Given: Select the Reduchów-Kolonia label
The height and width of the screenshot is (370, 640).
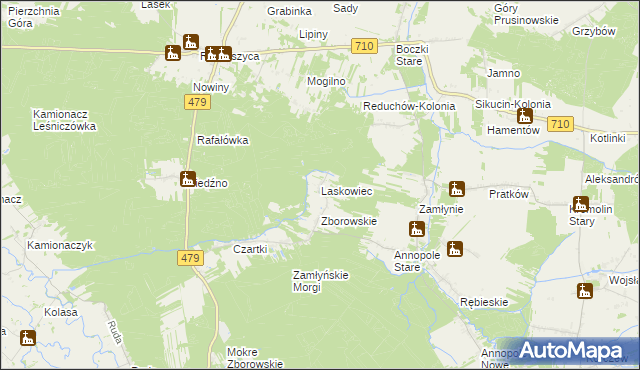Looking at the screenshot, I should [409, 106].
